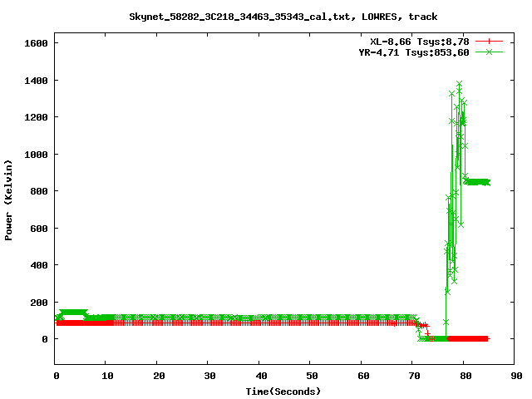Click the plot title 'Skynet_58282_3C218_34463_35343_cal.txt, LOWRES, track'
The width and height of the screenshot is (532, 399).
tap(283, 17)
